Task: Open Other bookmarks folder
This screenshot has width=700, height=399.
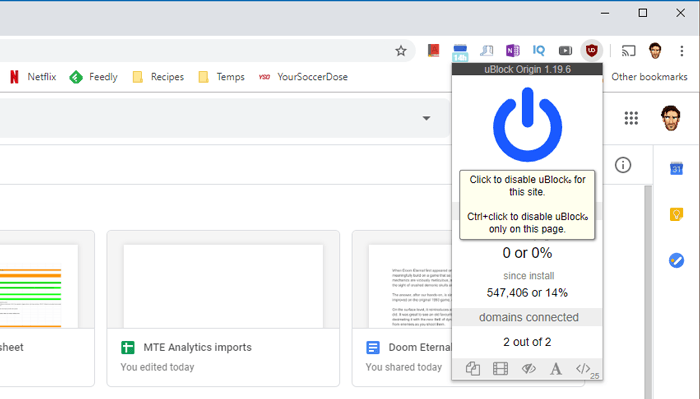Action: 649,77
